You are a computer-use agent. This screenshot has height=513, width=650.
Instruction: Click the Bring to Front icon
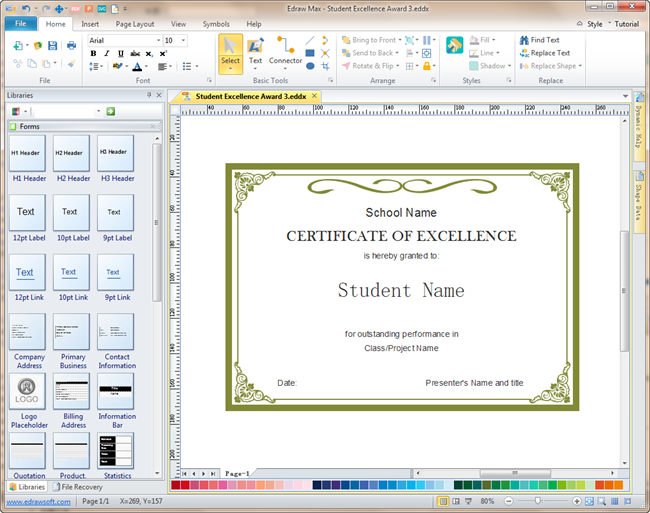pyautogui.click(x=345, y=40)
